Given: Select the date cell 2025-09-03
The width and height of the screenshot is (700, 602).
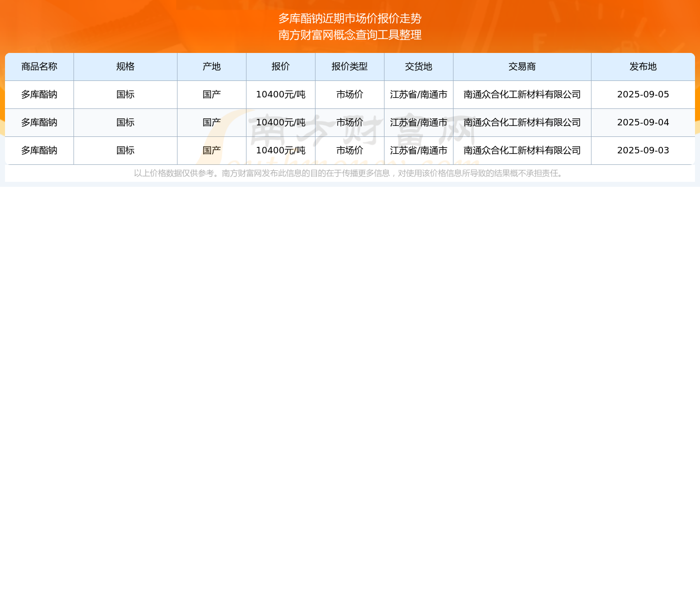Looking at the screenshot, I should click(x=643, y=150).
